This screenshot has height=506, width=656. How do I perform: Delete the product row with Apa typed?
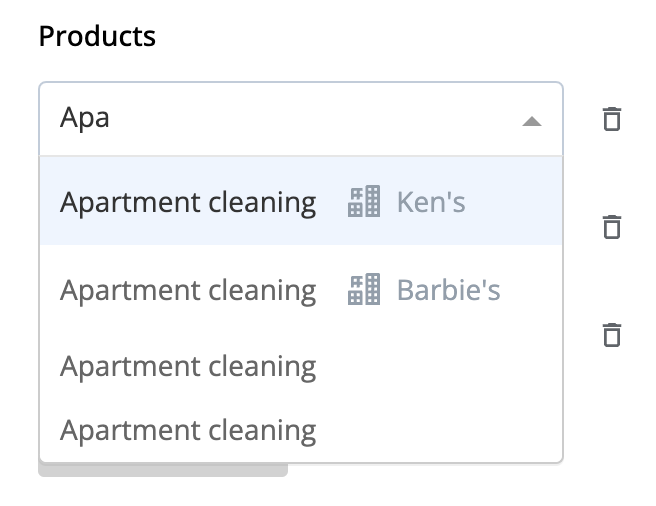tap(612, 119)
